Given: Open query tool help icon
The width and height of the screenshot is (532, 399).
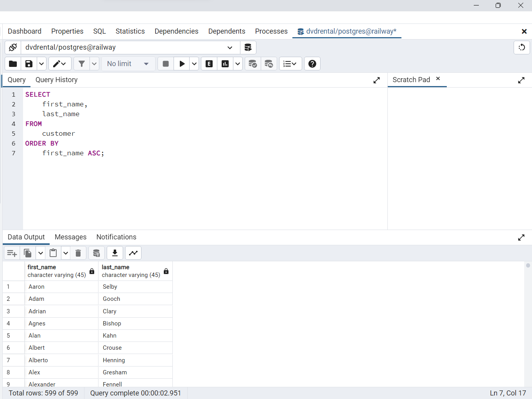Looking at the screenshot, I should pos(312,64).
